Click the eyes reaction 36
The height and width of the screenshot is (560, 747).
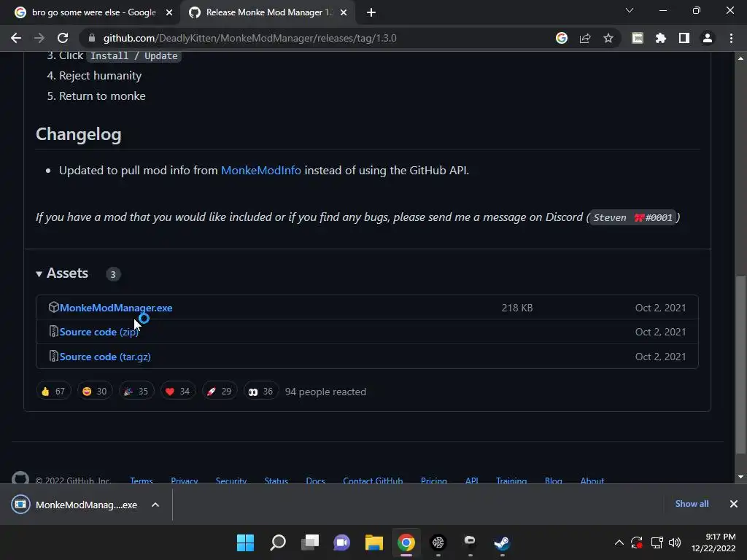point(260,392)
